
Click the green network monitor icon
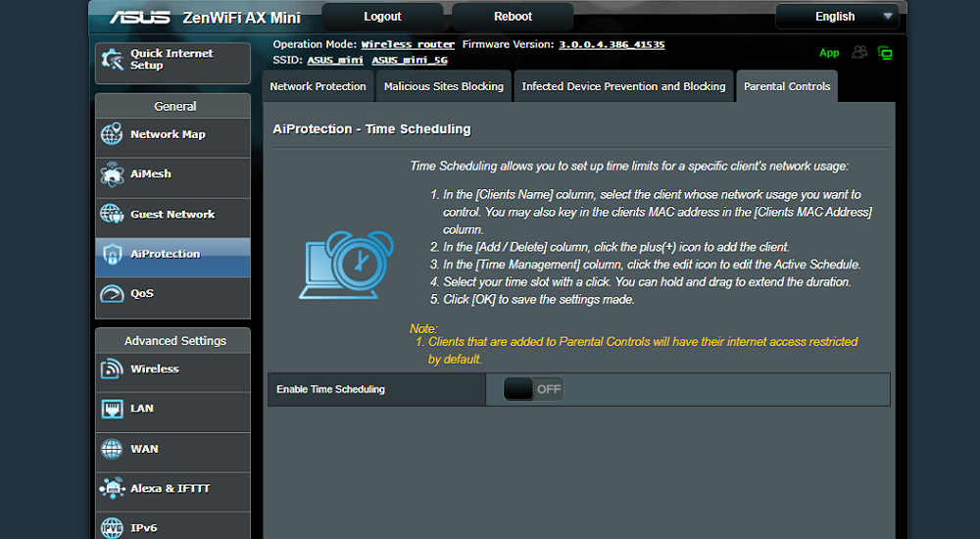pyautogui.click(x=885, y=53)
